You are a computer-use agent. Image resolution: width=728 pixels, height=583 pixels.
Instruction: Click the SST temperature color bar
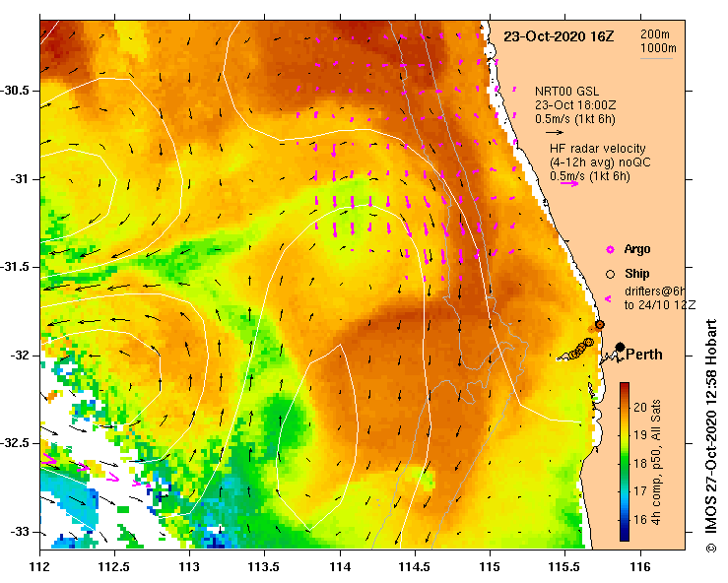(x=625, y=462)
